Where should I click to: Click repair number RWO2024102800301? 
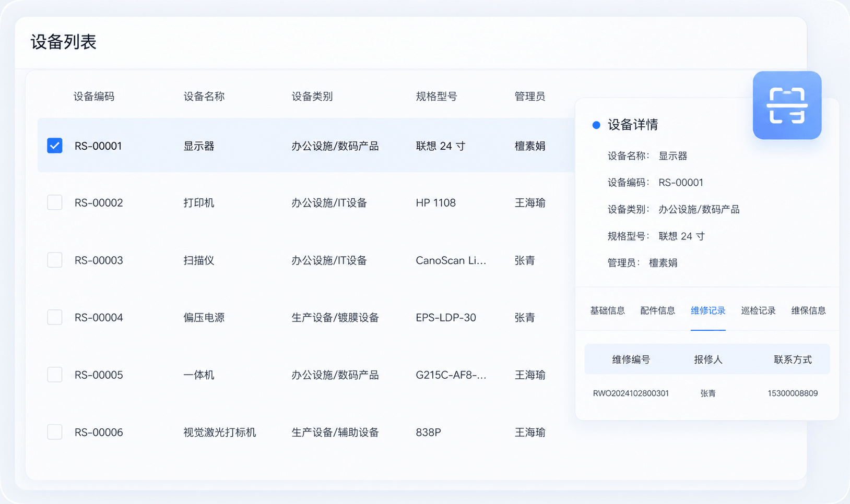pos(631,393)
